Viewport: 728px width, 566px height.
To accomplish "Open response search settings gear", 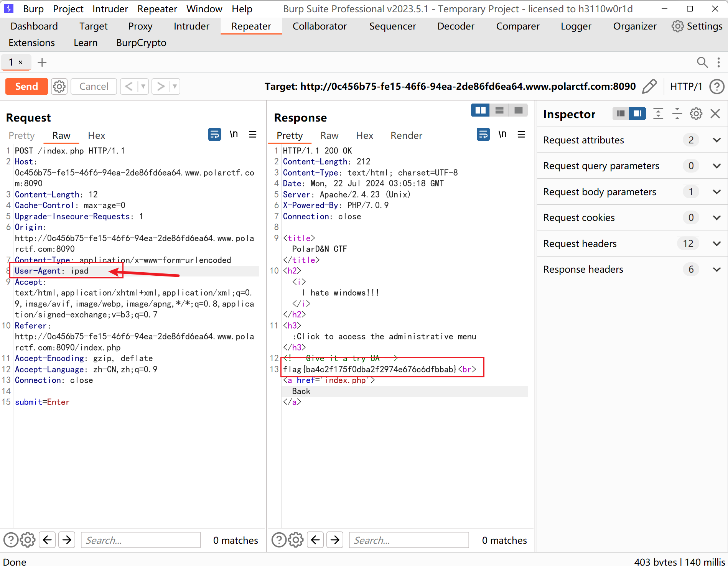I will point(296,540).
